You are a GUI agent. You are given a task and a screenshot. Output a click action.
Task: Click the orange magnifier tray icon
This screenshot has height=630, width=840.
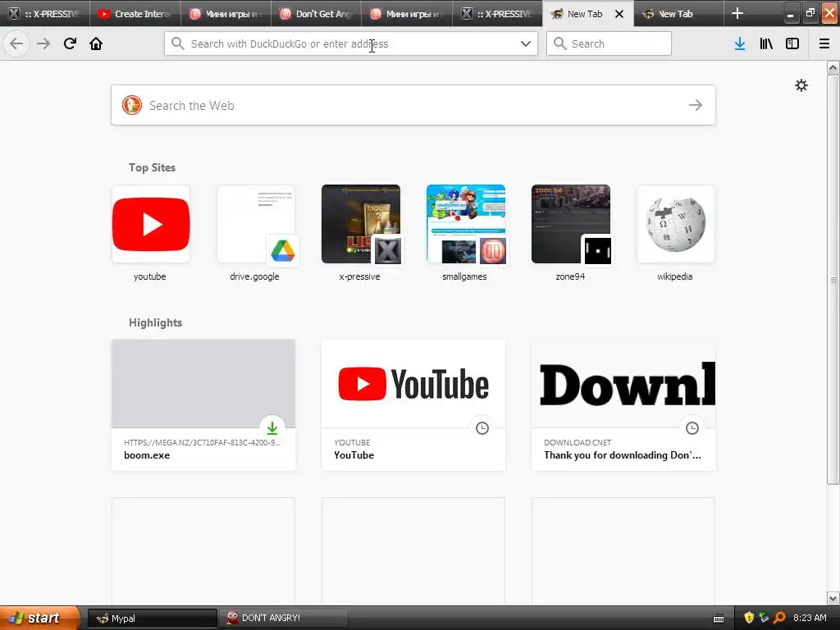pos(779,618)
